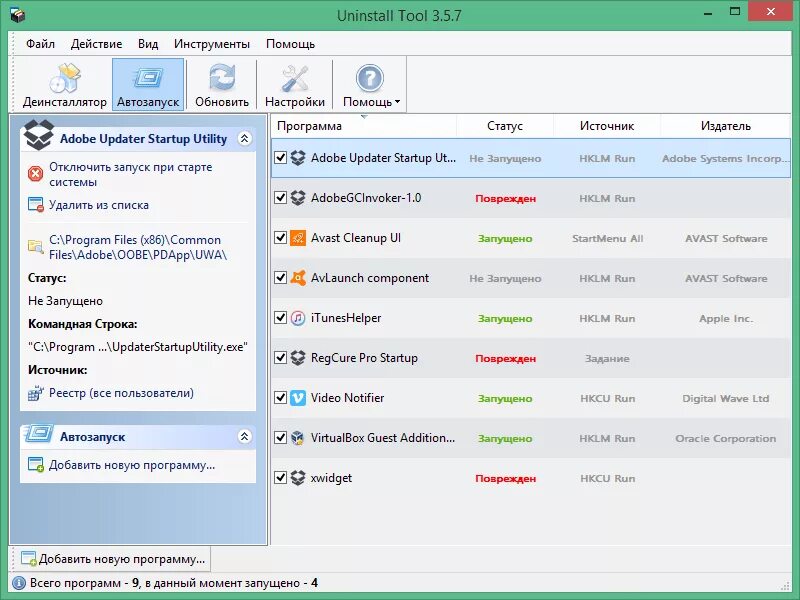
Task: Click the VirtualBox Guest Additions icon
Action: pos(299,438)
